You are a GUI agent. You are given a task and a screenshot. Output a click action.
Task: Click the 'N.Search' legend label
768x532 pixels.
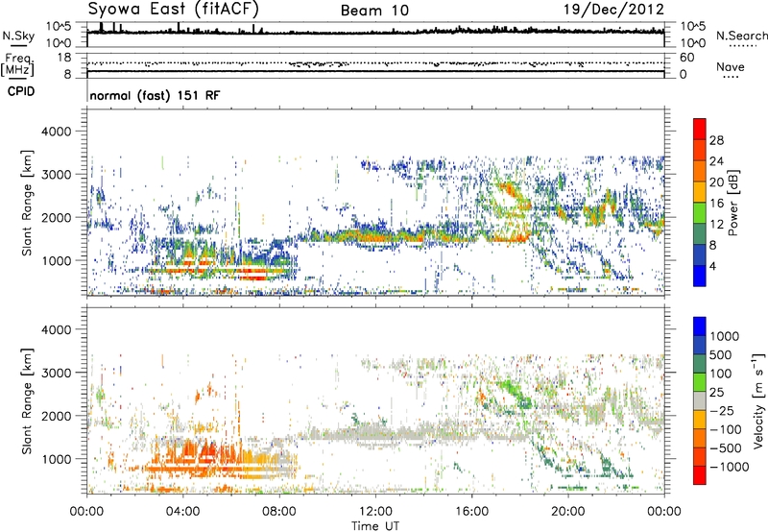[x=741, y=36]
